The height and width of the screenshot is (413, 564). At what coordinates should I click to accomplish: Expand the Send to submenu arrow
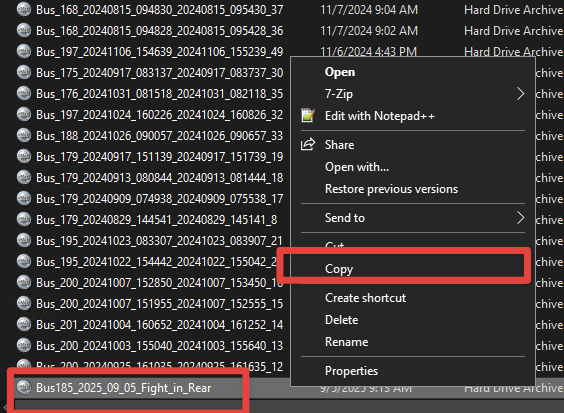(520, 218)
